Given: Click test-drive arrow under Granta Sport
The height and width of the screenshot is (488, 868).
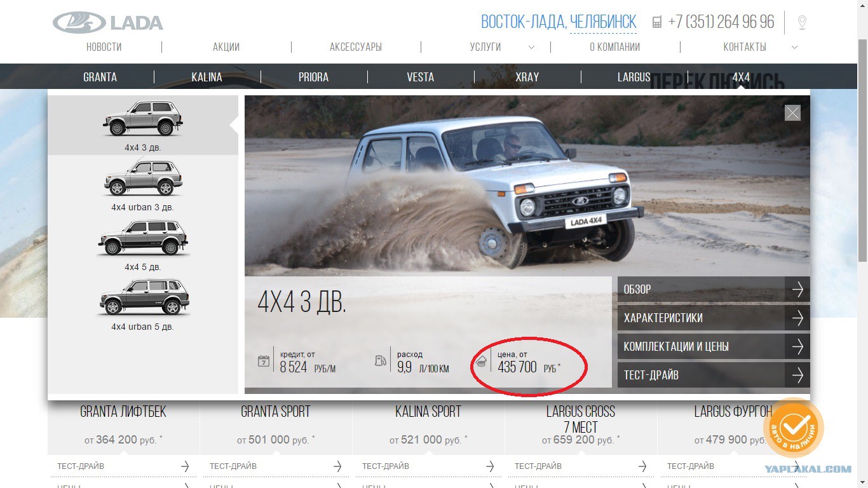Looking at the screenshot, I should click(337, 466).
